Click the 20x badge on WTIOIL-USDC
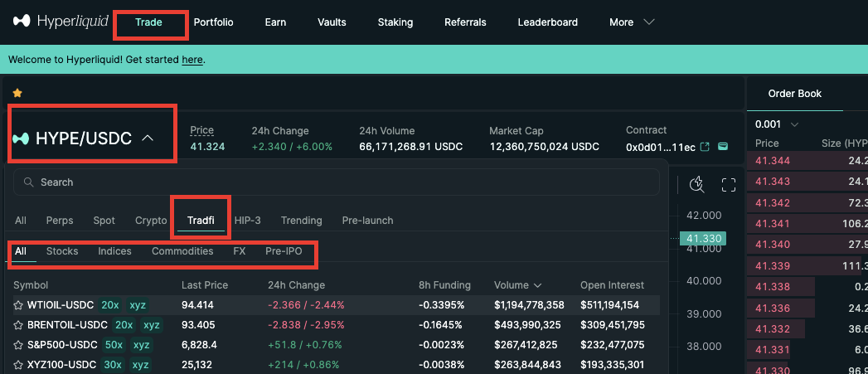868x374 pixels. point(109,304)
